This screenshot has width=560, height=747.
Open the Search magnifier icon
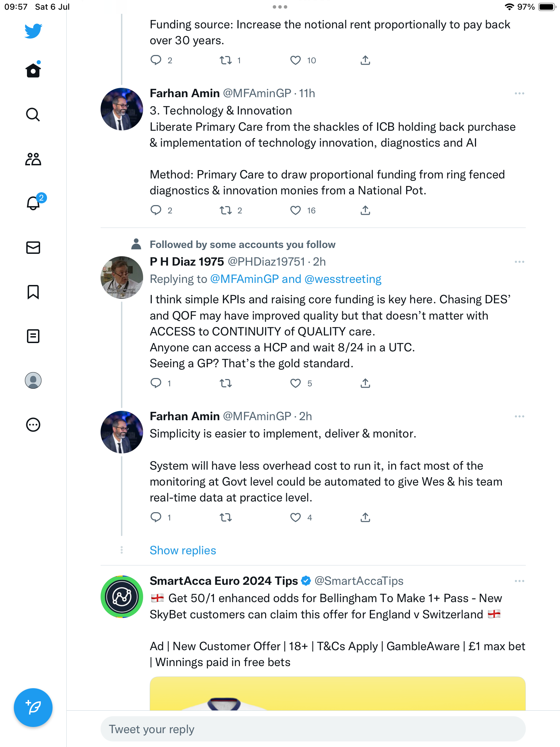point(33,114)
